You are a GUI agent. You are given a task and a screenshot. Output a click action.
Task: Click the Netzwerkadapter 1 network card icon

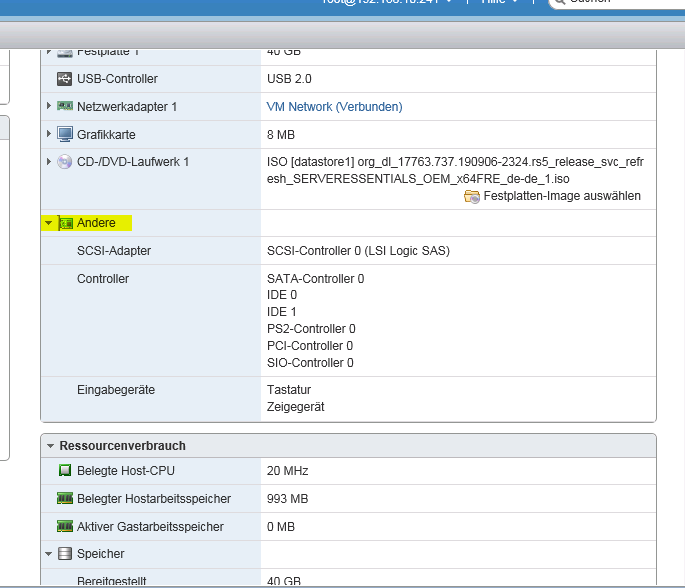coord(65,106)
